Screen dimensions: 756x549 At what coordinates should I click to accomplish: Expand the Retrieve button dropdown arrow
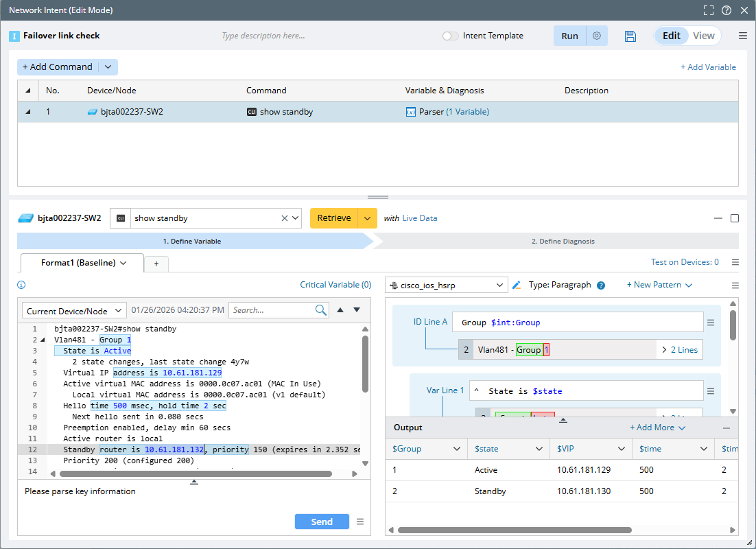click(x=368, y=218)
